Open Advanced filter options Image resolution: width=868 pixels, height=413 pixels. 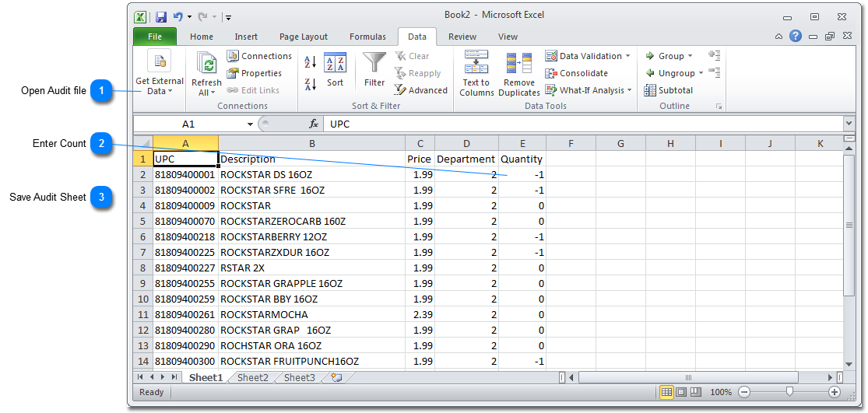point(420,90)
